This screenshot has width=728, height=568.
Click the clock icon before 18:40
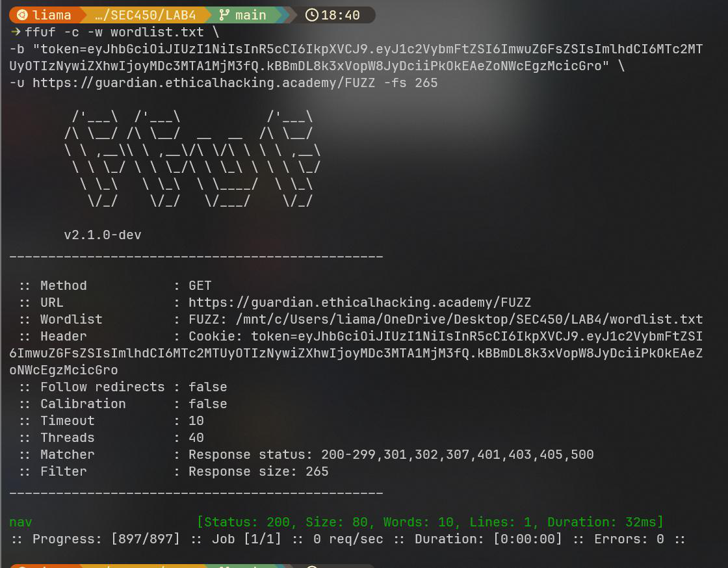click(x=312, y=15)
